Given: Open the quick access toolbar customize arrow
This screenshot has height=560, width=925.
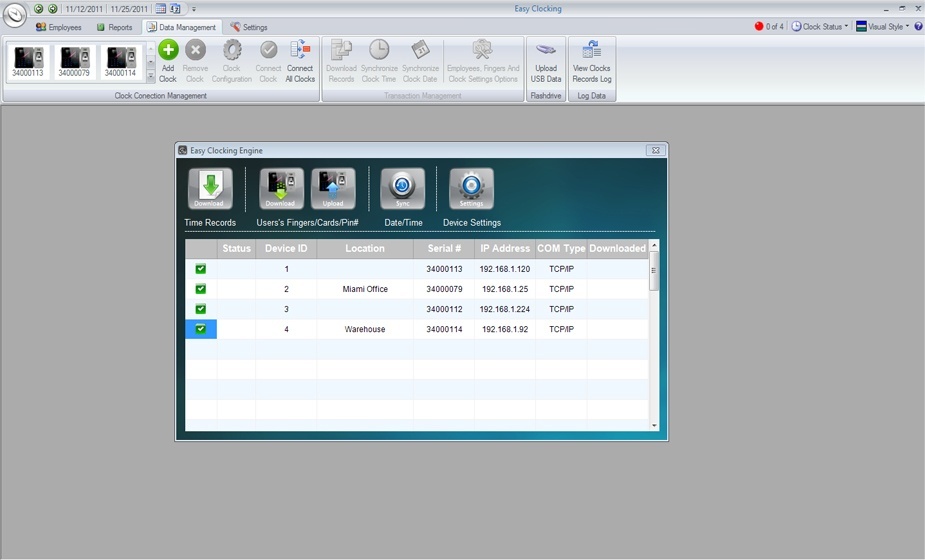Looking at the screenshot, I should point(193,9).
